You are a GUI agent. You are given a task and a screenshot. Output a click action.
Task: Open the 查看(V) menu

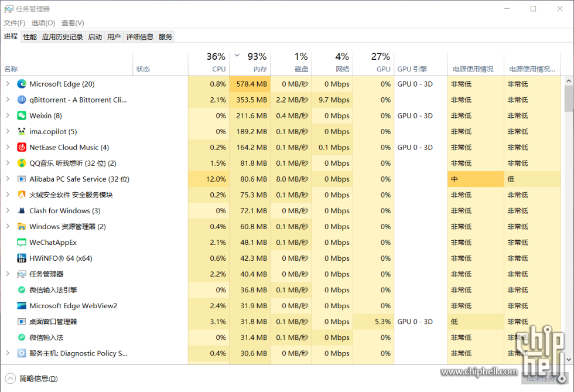point(73,23)
